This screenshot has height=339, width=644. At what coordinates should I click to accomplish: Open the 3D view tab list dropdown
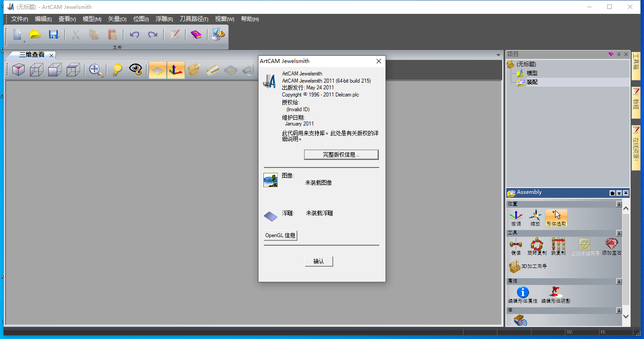tap(498, 55)
